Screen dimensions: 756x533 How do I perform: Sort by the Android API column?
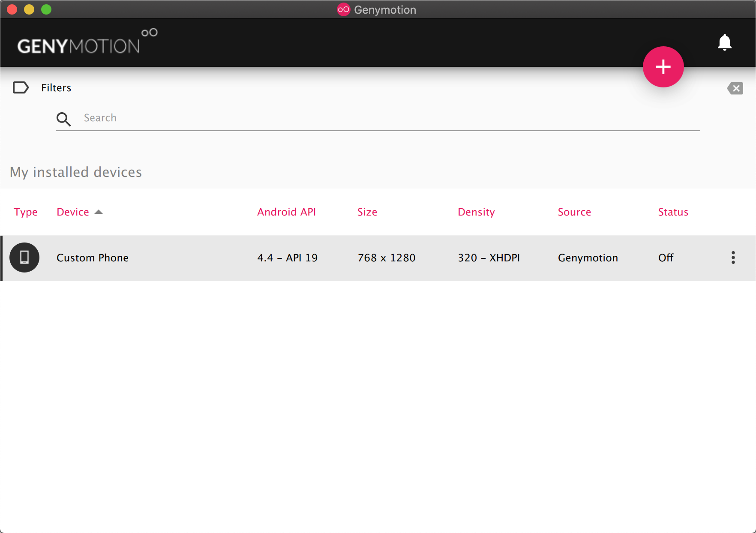(286, 212)
